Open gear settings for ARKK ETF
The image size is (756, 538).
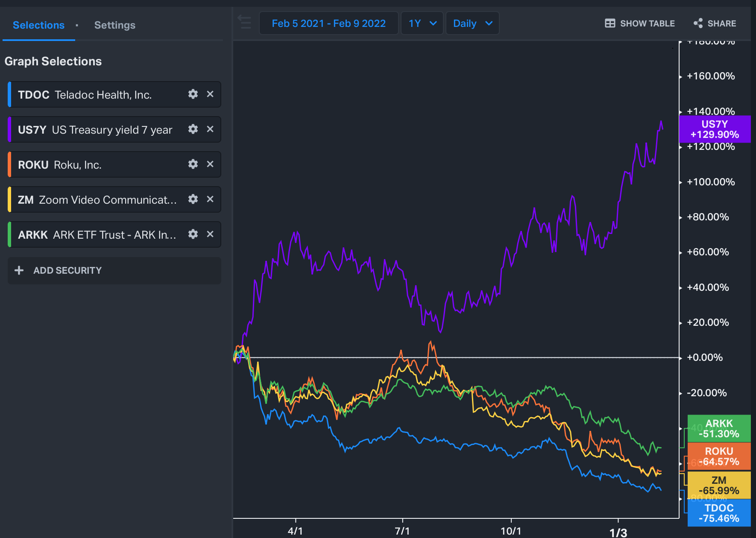coord(193,234)
